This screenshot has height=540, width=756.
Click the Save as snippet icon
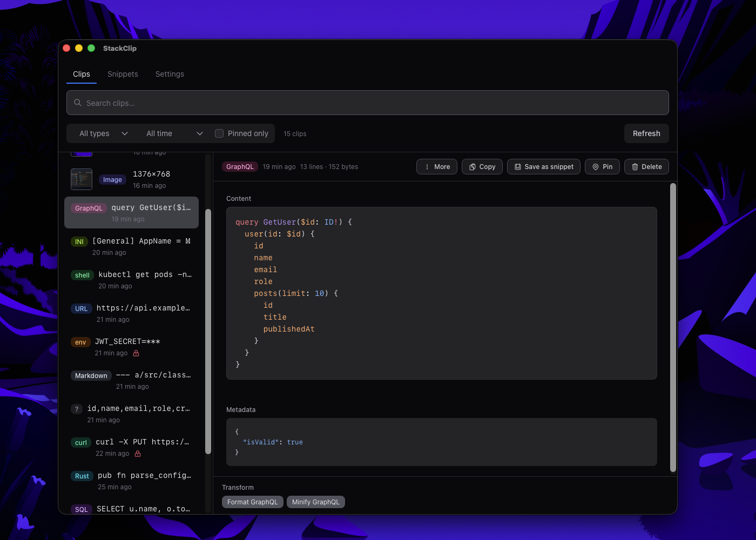coord(517,166)
